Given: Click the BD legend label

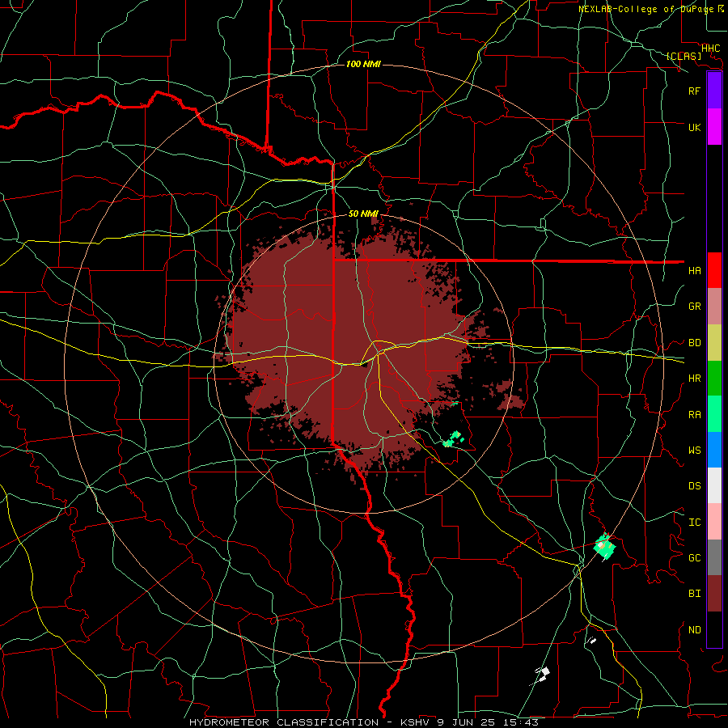Looking at the screenshot, I should click(x=695, y=343).
